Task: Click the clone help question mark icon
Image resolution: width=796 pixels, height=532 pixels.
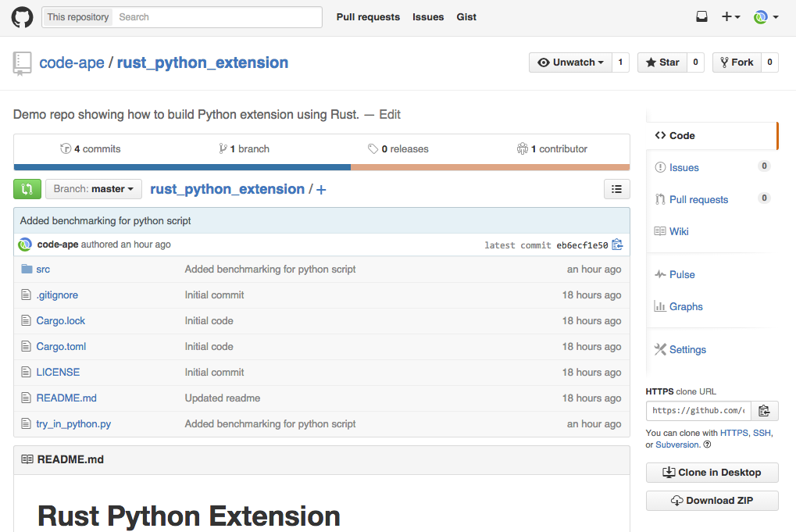Action: point(707,445)
